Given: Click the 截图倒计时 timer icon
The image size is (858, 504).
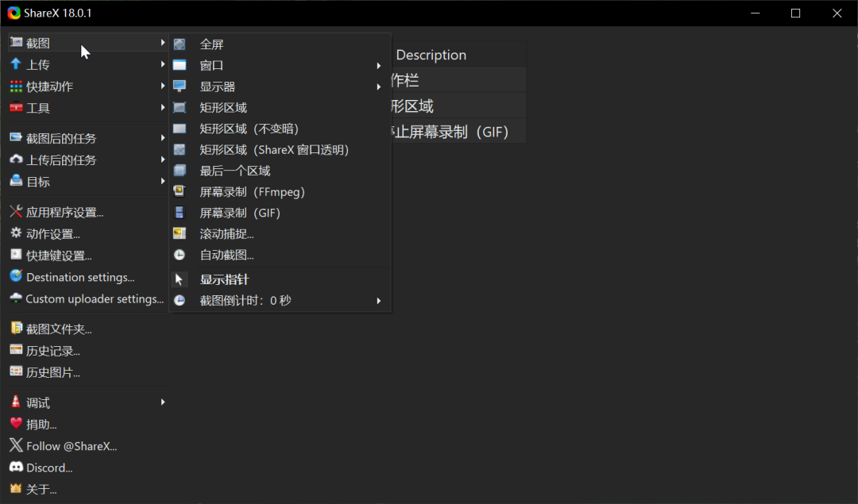Looking at the screenshot, I should click(180, 300).
